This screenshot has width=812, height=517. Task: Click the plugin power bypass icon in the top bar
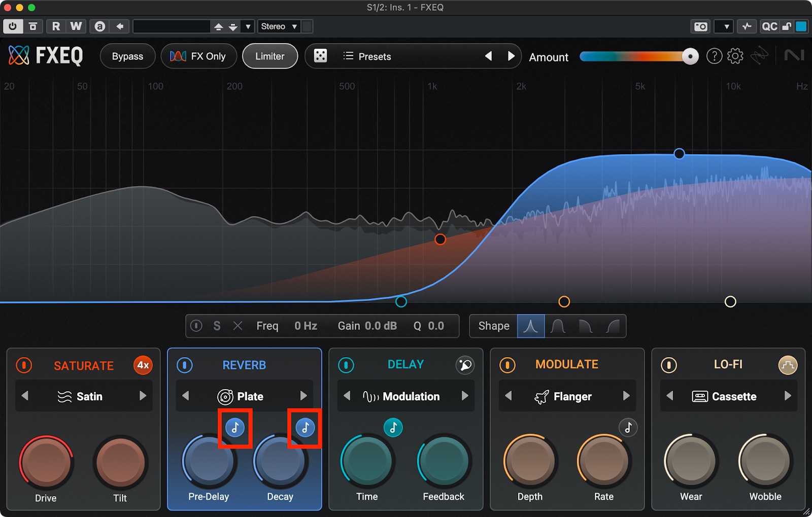click(x=13, y=26)
